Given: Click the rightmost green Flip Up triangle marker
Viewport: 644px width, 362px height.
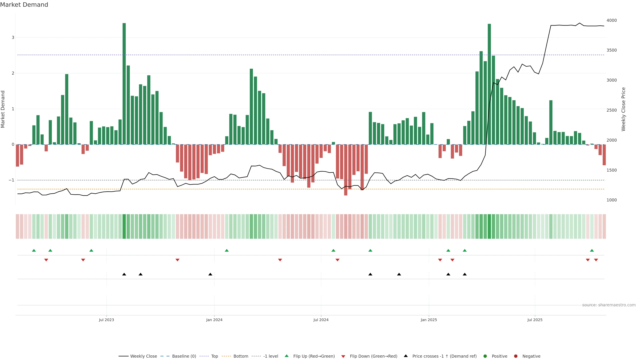Looking at the screenshot, I should click(x=592, y=250).
